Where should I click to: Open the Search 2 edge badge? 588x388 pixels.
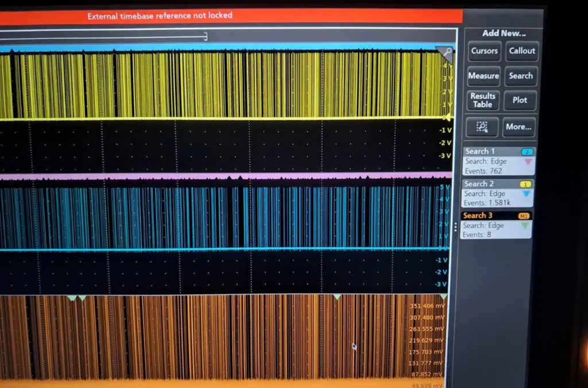click(497, 194)
